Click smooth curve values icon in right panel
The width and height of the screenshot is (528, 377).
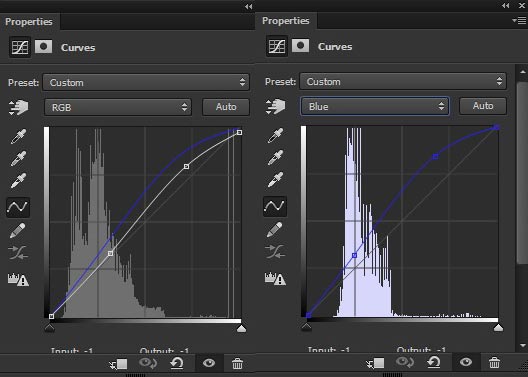tap(275, 252)
